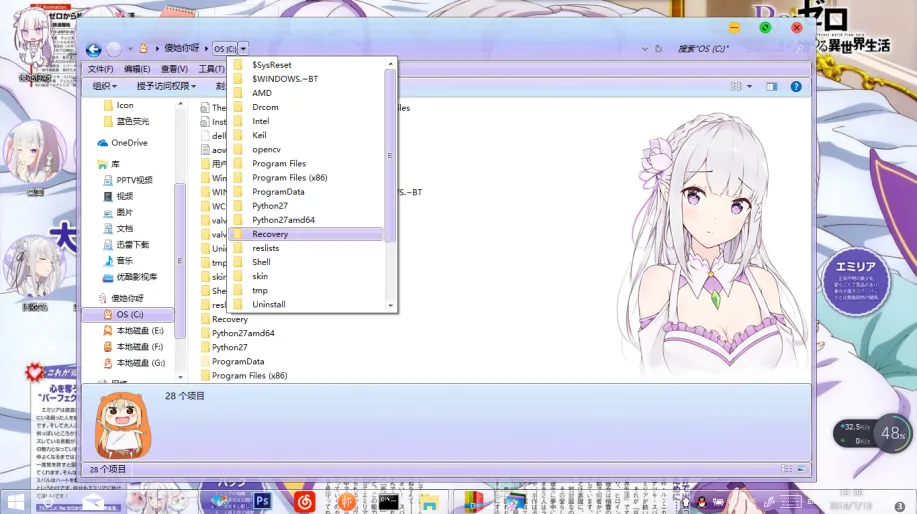Open the 授予访问权限 dropdown
This screenshot has width=917, height=514.
point(166,87)
